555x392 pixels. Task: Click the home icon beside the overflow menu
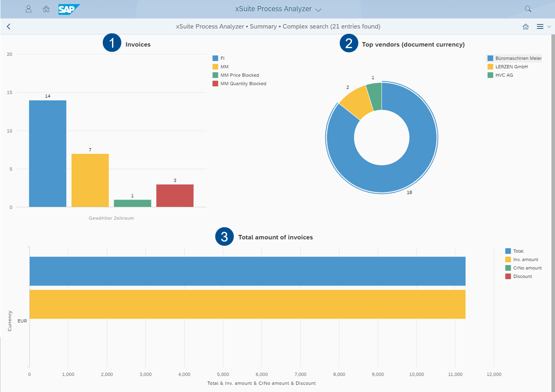[526, 26]
